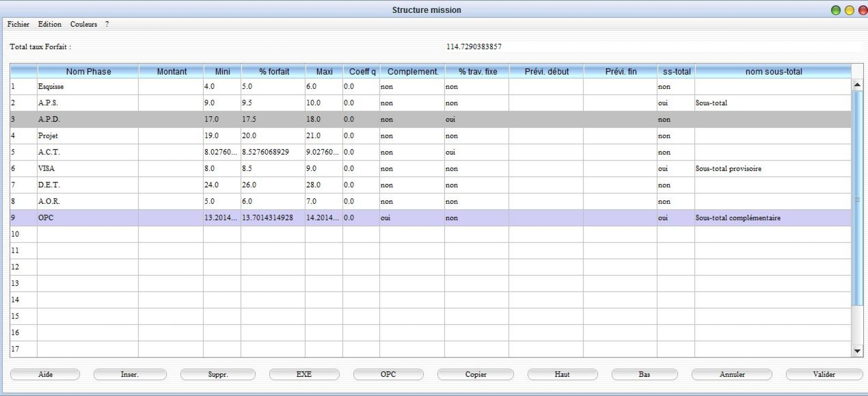
Task: Open the ? help menu
Action: [107, 24]
